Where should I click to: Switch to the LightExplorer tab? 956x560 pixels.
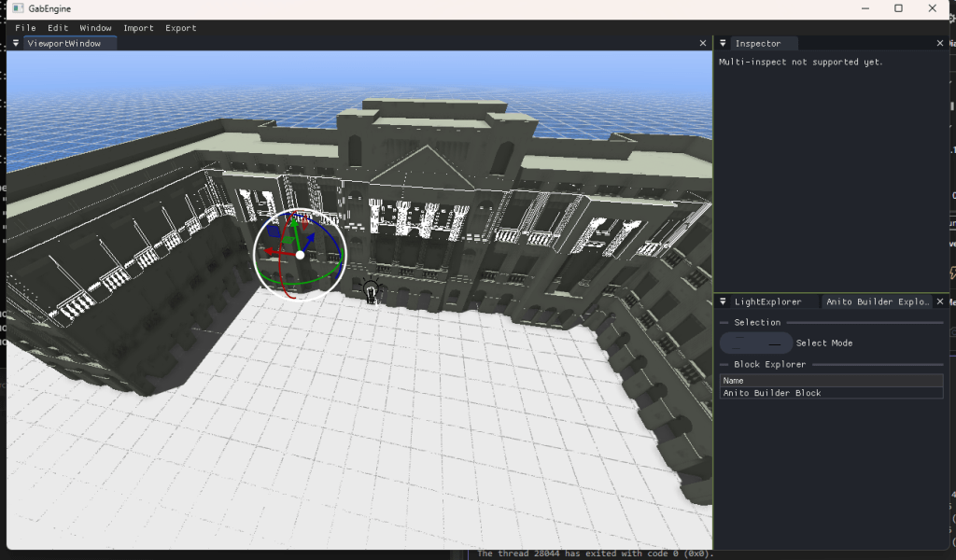[x=767, y=301]
